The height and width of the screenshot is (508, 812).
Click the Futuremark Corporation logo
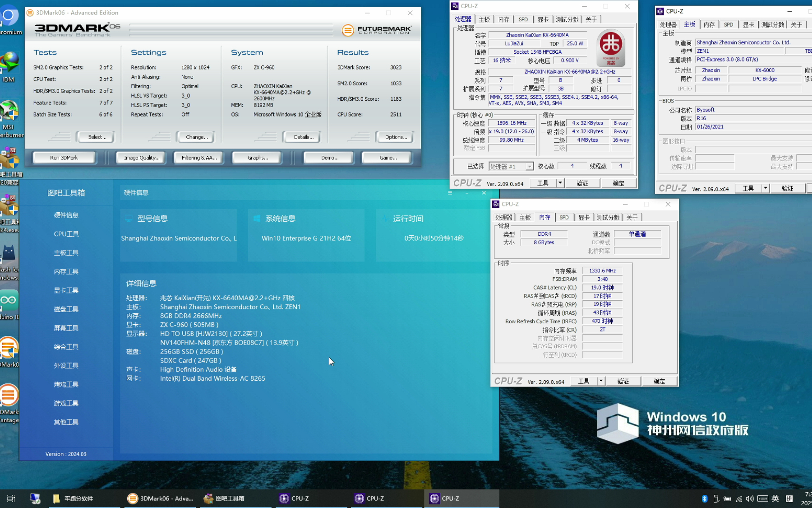point(377,30)
